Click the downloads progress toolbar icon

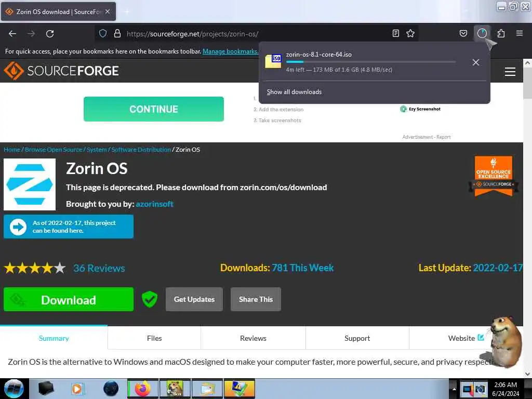click(482, 33)
